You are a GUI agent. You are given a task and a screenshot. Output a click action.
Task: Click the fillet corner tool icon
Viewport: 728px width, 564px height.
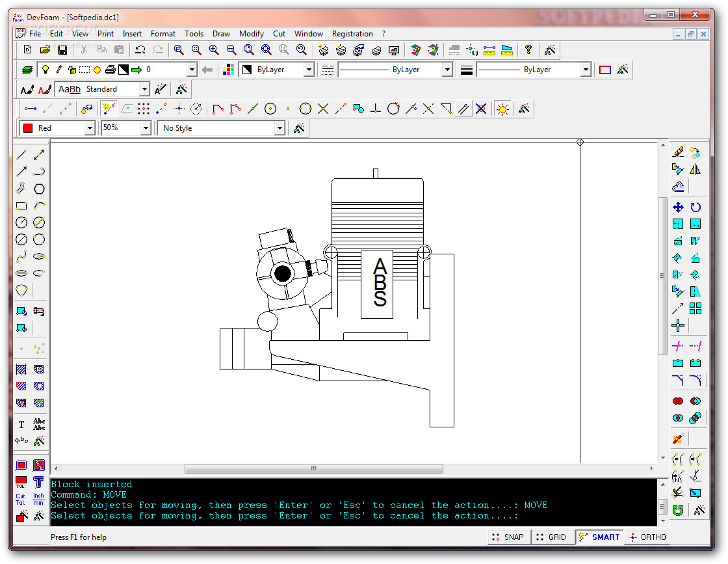[x=695, y=381]
